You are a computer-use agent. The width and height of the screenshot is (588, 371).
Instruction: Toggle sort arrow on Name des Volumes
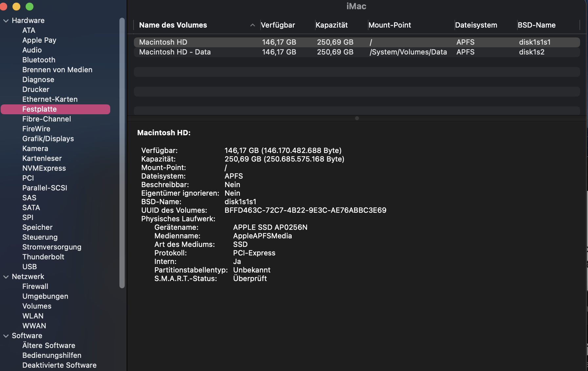[x=252, y=25]
